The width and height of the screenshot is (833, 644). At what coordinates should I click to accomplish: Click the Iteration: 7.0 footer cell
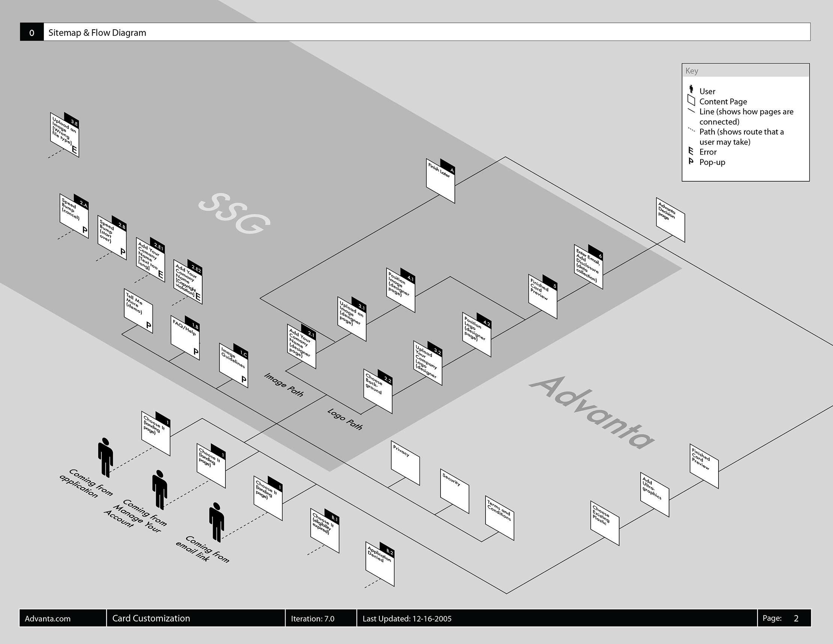click(321, 618)
